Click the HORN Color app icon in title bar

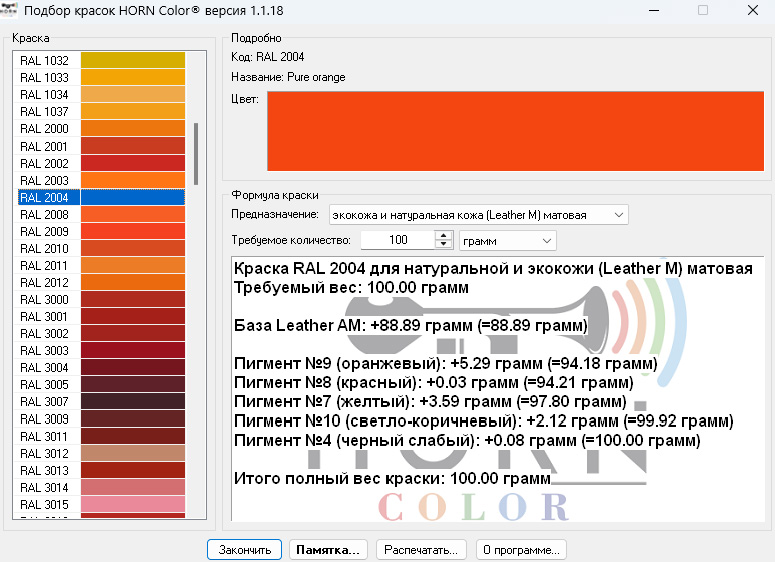[9, 10]
